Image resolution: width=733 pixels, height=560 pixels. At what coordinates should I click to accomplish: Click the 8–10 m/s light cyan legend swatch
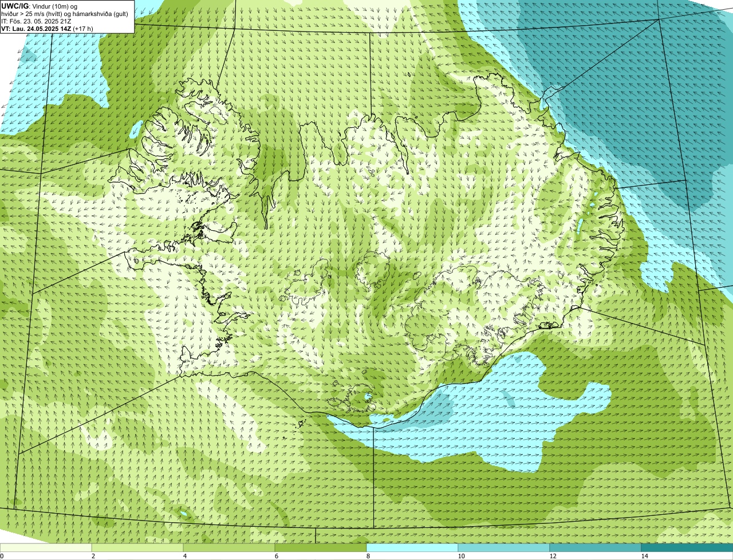412,547
